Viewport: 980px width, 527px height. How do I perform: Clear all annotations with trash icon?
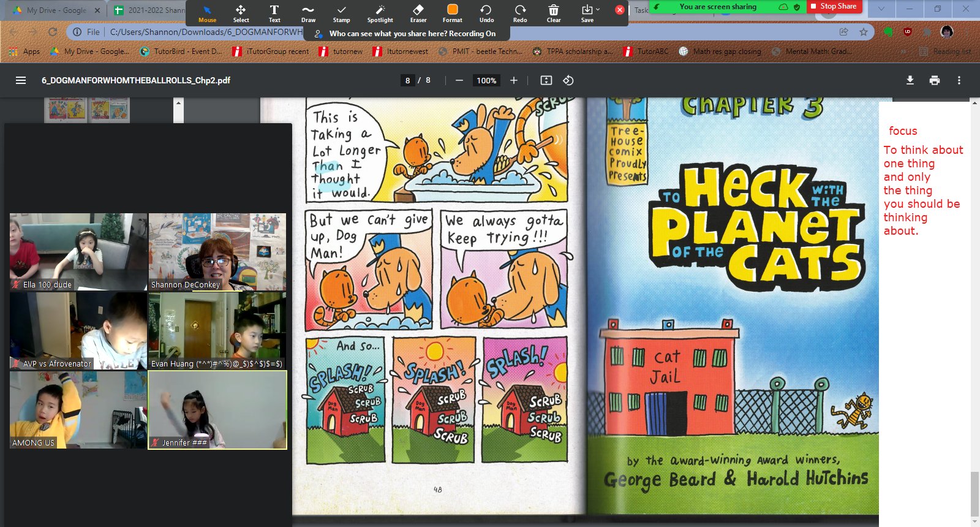pos(554,13)
